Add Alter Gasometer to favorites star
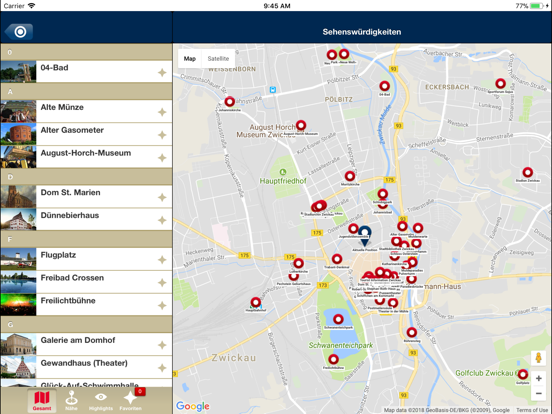The image size is (552, 414). [162, 135]
